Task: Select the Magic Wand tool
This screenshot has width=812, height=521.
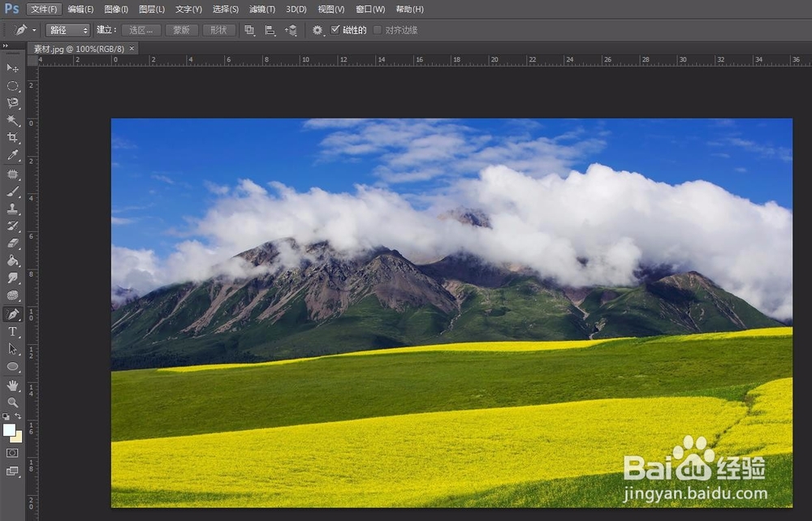Action: [x=12, y=121]
